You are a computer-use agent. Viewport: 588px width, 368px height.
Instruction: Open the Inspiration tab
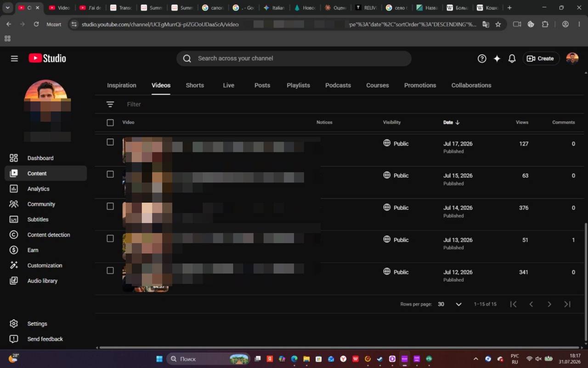pyautogui.click(x=122, y=85)
